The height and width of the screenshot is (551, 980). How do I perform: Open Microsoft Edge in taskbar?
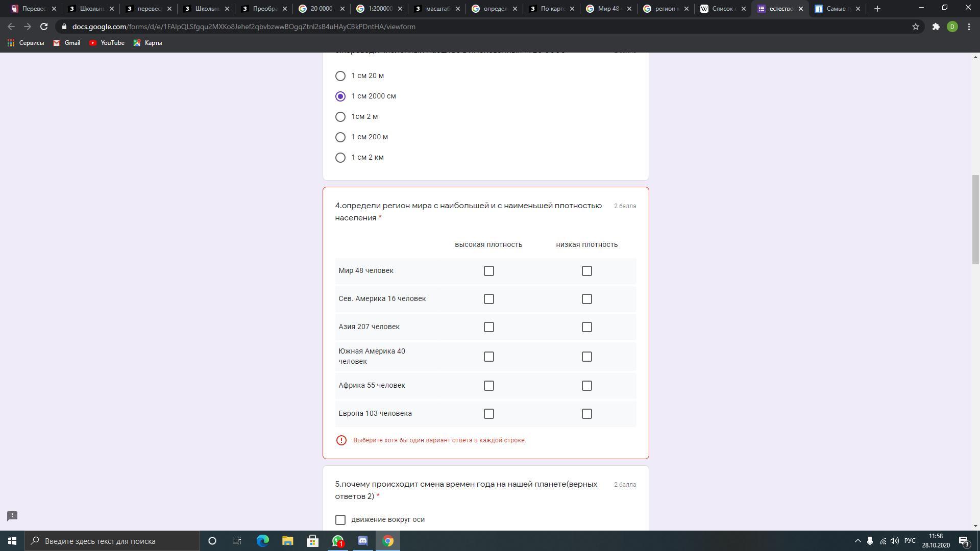(262, 541)
